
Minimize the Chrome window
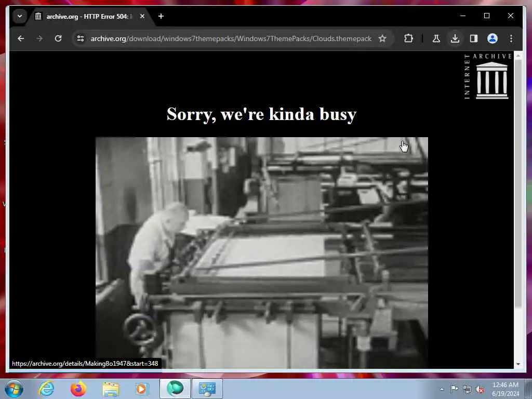[463, 16]
